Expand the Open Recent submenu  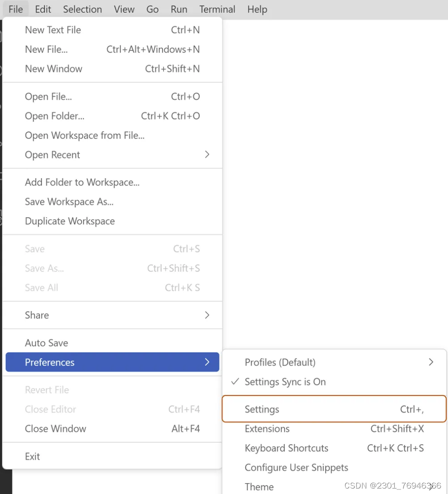point(112,155)
